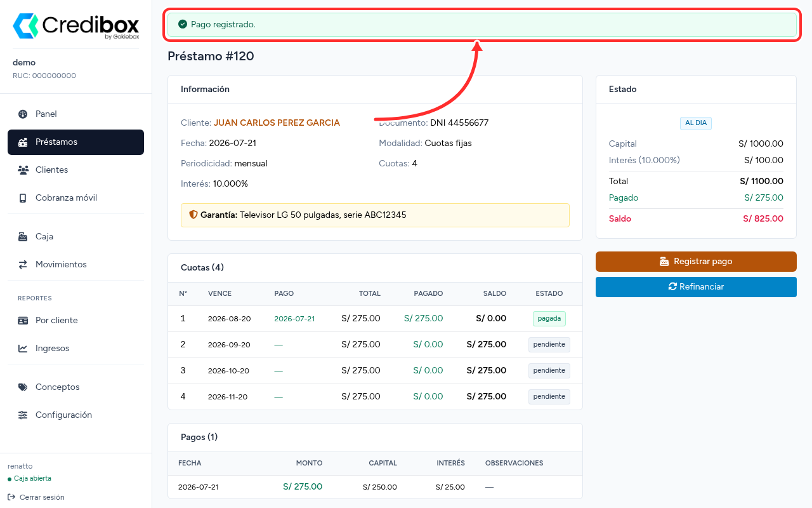Click due date 2026-11-20
This screenshot has height=508, width=812.
228,397
